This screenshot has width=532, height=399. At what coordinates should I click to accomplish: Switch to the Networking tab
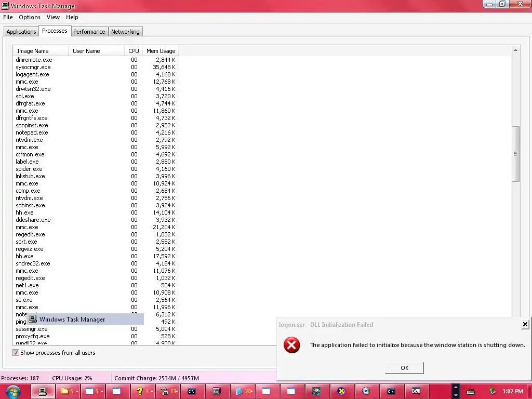[x=125, y=32]
